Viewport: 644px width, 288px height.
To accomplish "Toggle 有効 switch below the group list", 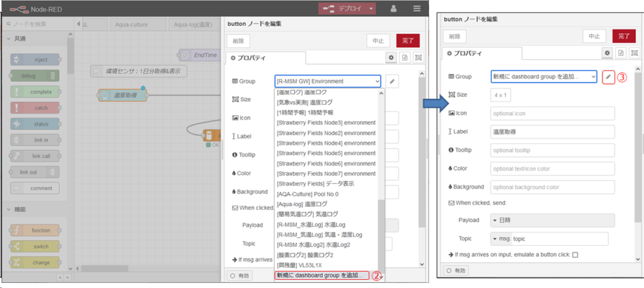I will point(241,275).
